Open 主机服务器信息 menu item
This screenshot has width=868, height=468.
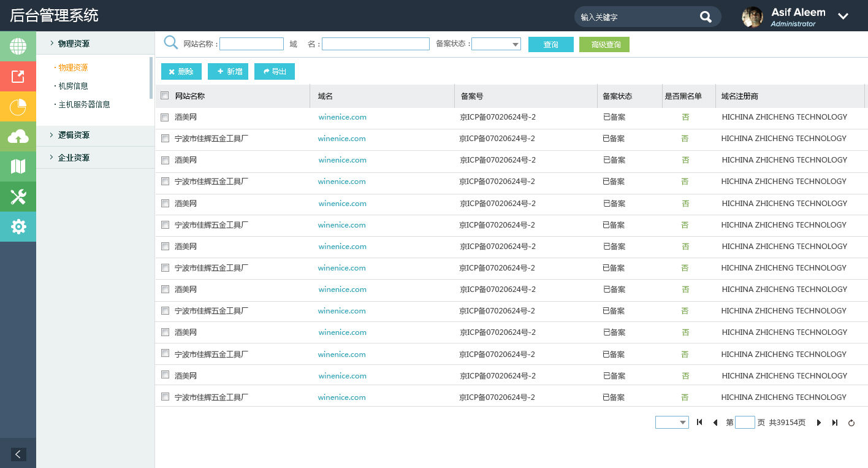pos(84,104)
